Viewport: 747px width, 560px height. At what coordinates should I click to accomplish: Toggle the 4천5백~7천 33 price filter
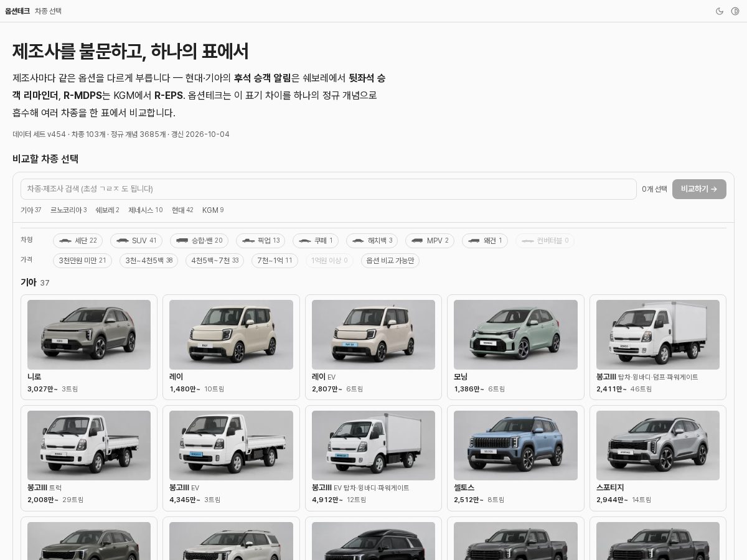215,261
